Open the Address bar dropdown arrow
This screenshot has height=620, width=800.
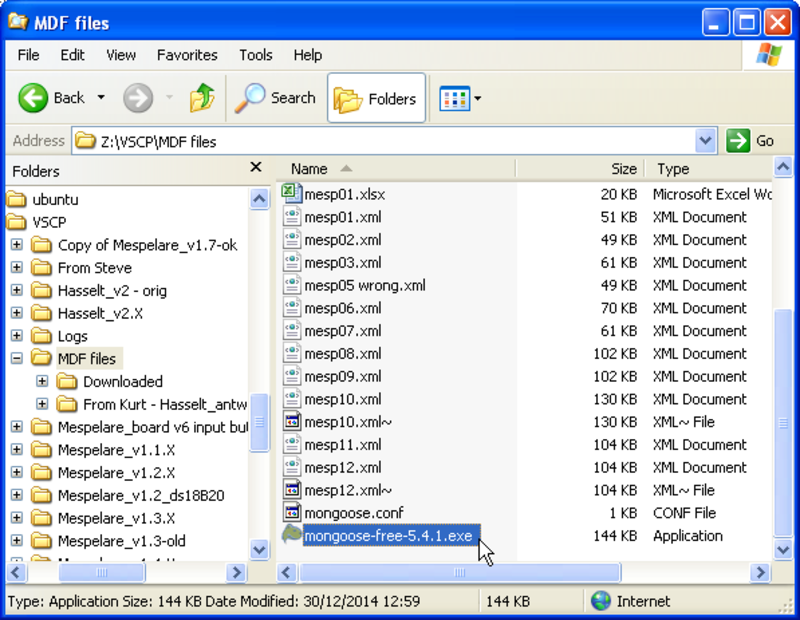(706, 141)
